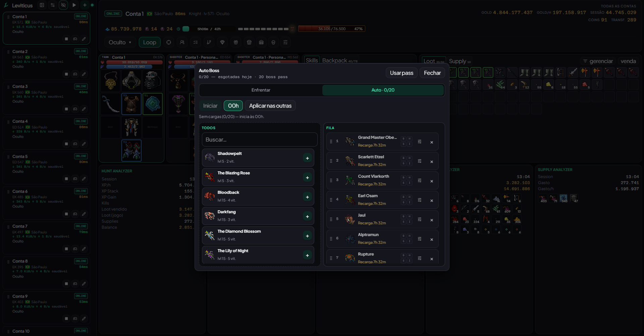
Task: Toggle the B option for Grand Master Oberon
Action: pyautogui.click(x=404, y=138)
